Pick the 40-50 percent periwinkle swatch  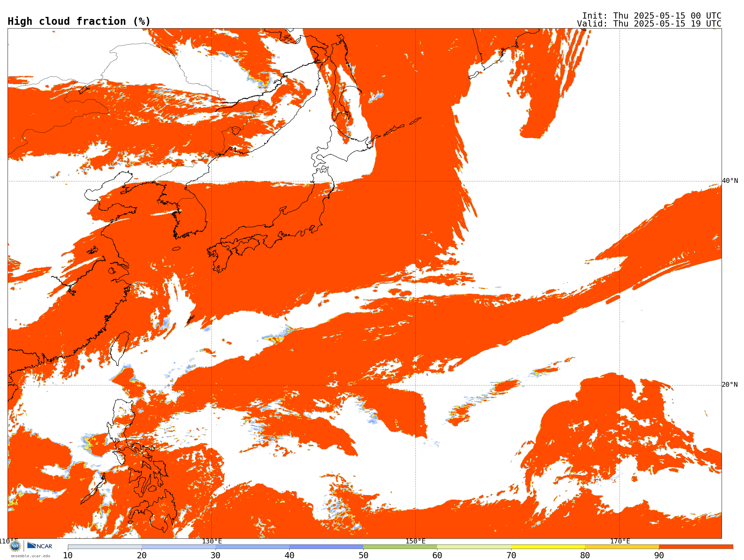326,547
